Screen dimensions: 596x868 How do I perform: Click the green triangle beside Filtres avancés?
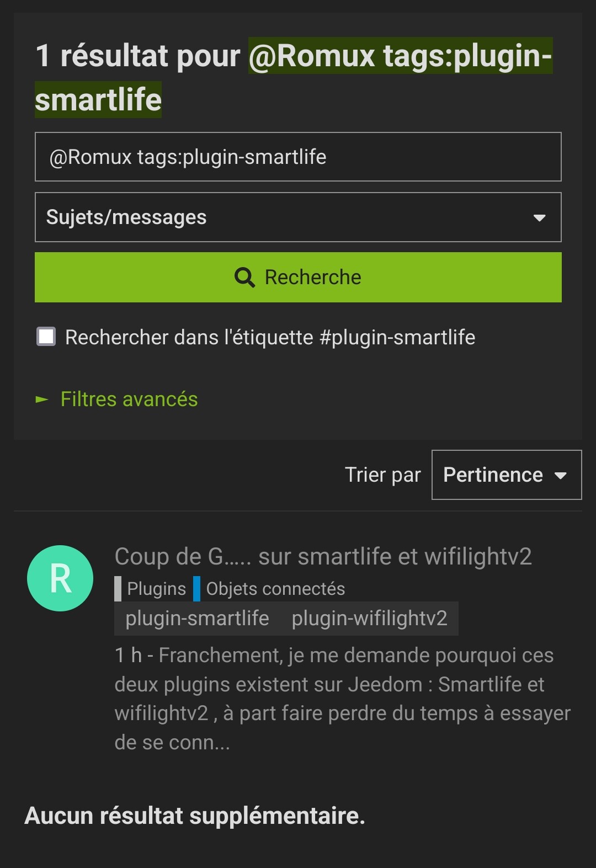pyautogui.click(x=42, y=400)
